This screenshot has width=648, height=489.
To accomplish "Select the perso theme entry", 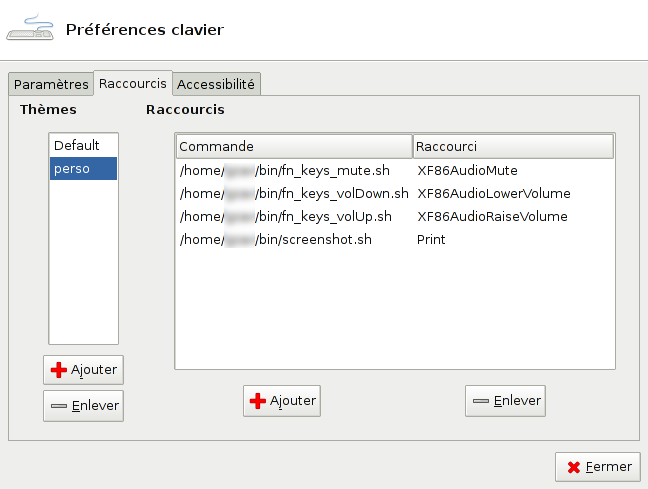I will pos(83,169).
